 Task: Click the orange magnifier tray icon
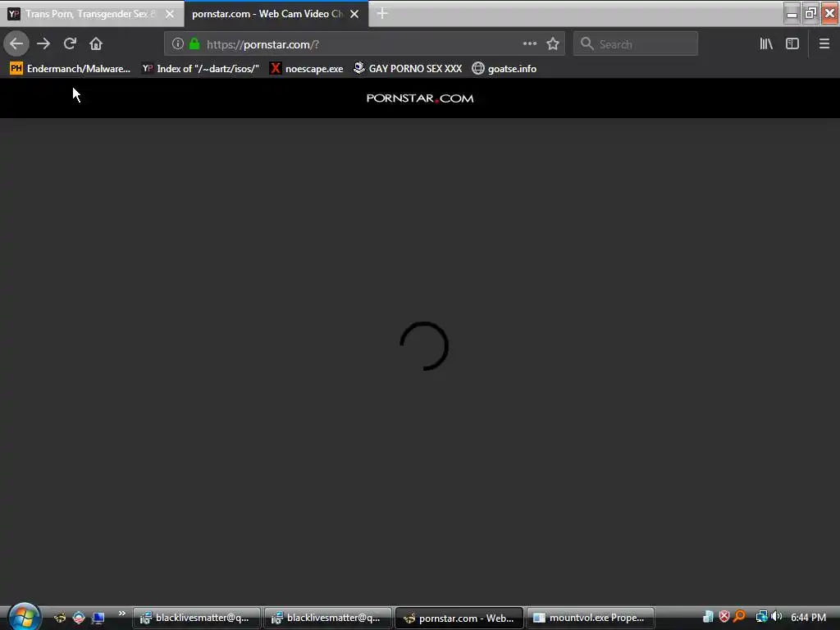click(740, 617)
